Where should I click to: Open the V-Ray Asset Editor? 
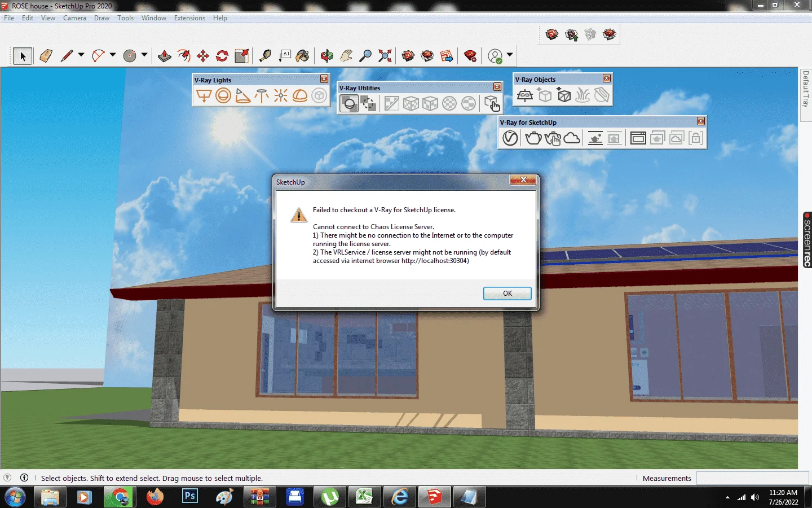[x=510, y=138]
